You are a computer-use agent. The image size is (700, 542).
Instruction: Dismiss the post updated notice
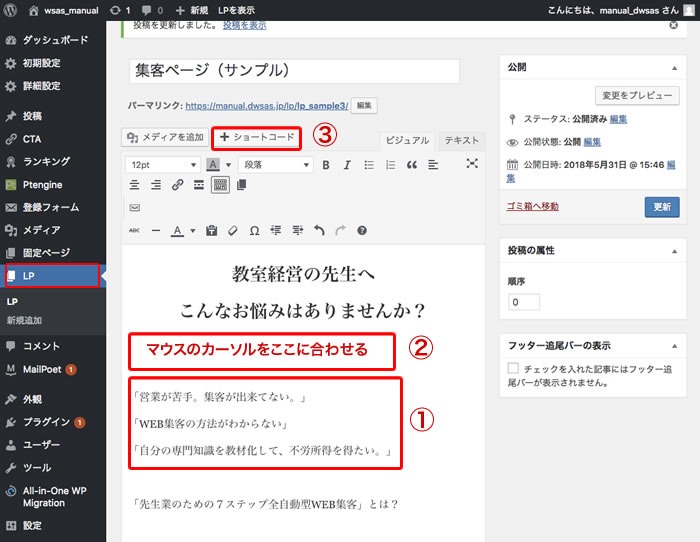(x=673, y=26)
